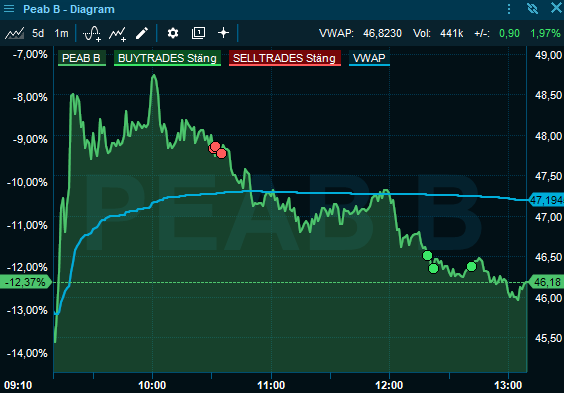Image resolution: width=564 pixels, height=393 pixels.
Task: Select the 5d time range
Action: 38,33
